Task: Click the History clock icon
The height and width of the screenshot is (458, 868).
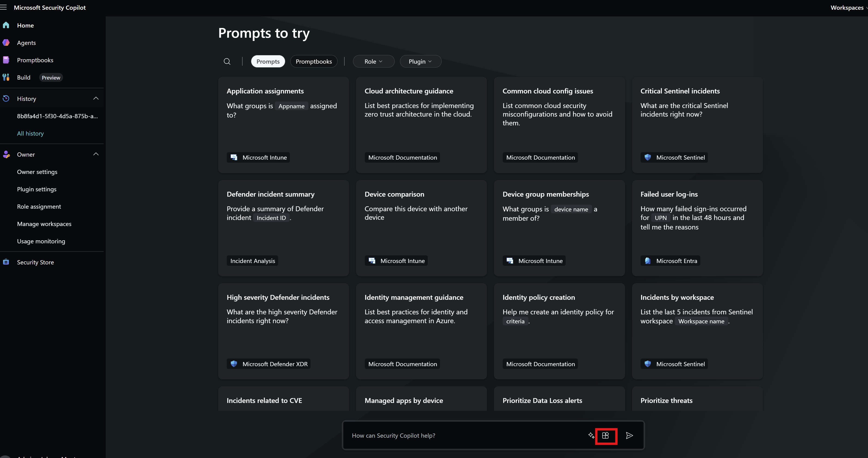Action: click(x=6, y=99)
